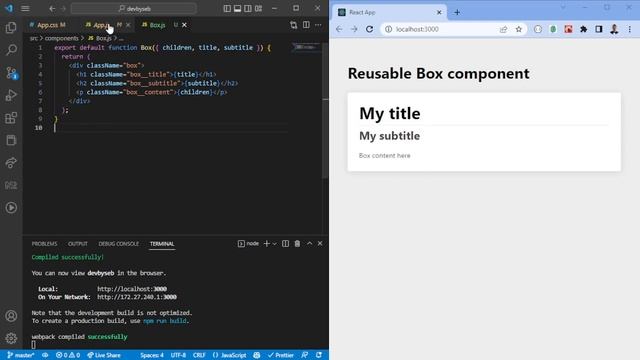Open the terminal launch profile dropdown
Viewport: 640px width, 360px height.
(274, 244)
